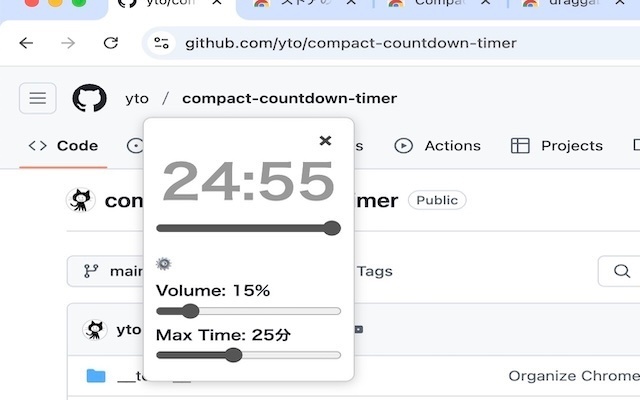Adjust the Volume slider
The image size is (640, 400).
(x=190, y=311)
